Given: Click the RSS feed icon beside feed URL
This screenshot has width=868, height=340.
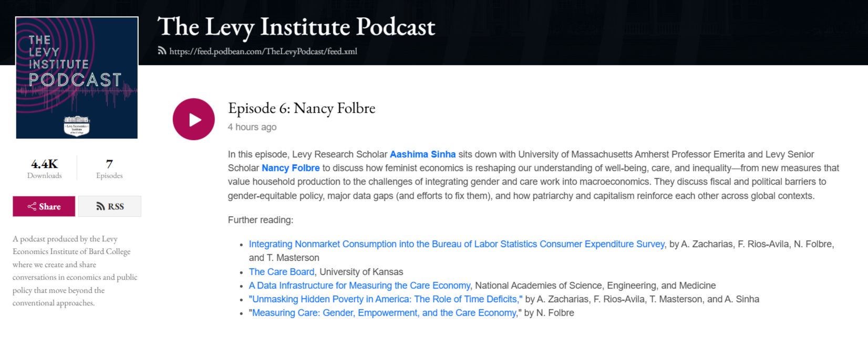Looking at the screenshot, I should click(x=162, y=51).
